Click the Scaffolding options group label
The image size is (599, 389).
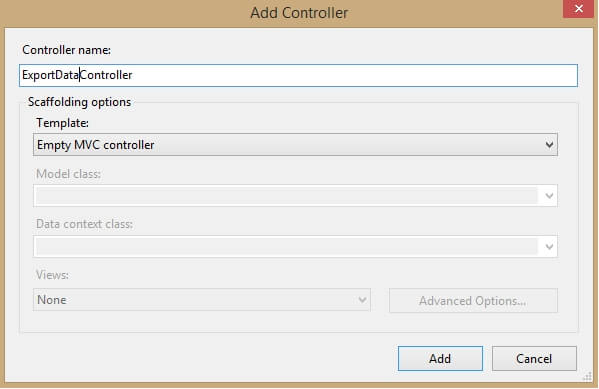pyautogui.click(x=79, y=102)
